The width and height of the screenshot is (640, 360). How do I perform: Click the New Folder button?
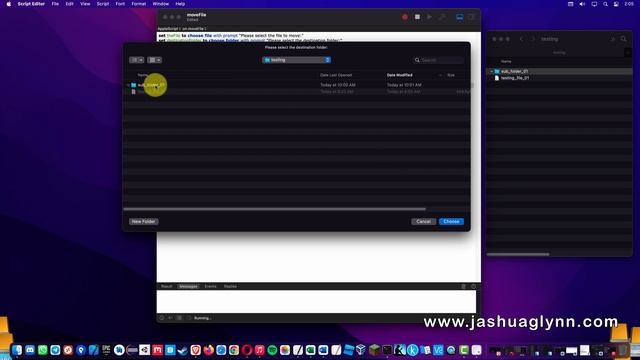(x=143, y=221)
